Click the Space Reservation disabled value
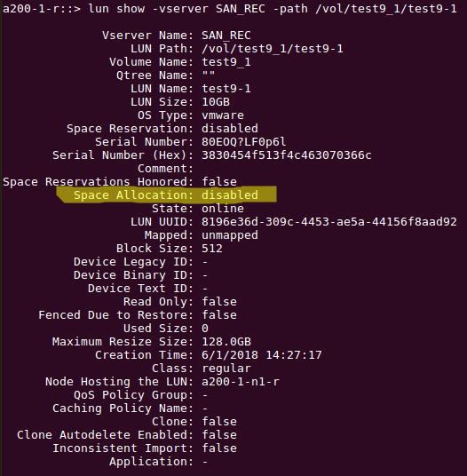 (x=230, y=129)
